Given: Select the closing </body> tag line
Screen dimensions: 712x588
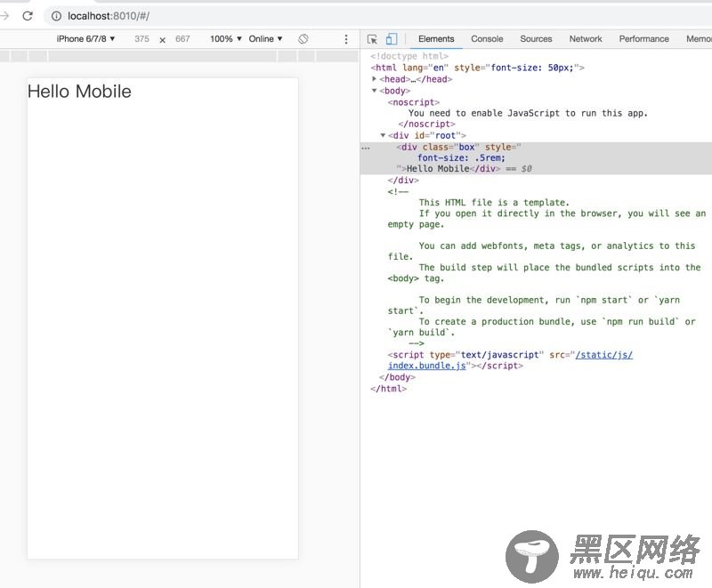Looking at the screenshot, I should (x=397, y=377).
